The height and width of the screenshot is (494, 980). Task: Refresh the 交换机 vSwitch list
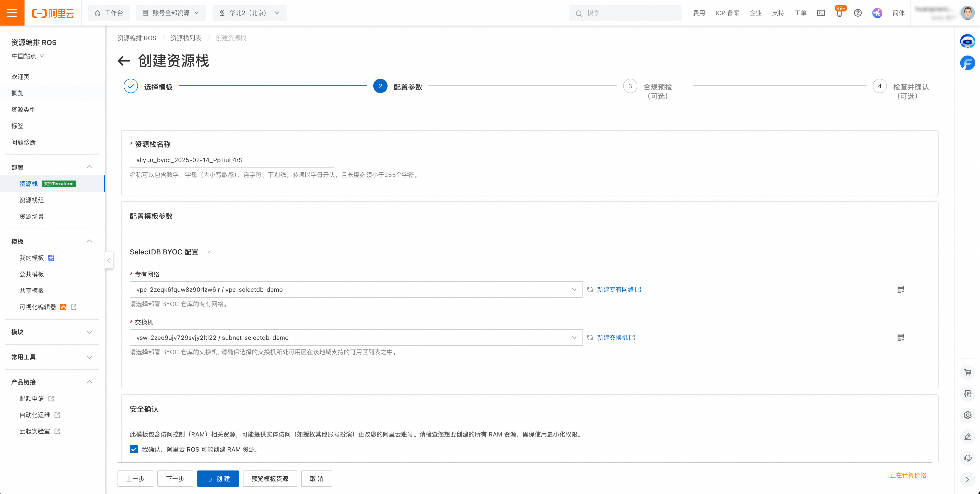tap(590, 338)
